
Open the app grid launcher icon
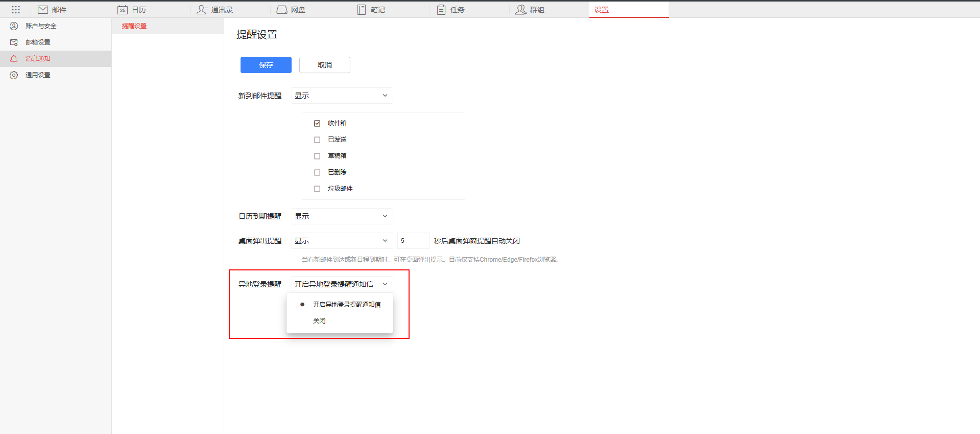(x=16, y=10)
